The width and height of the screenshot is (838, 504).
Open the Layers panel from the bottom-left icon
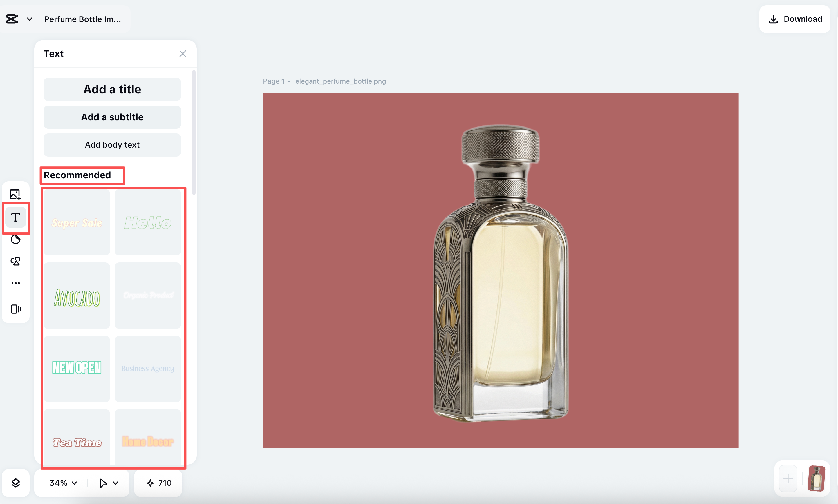[x=16, y=483]
